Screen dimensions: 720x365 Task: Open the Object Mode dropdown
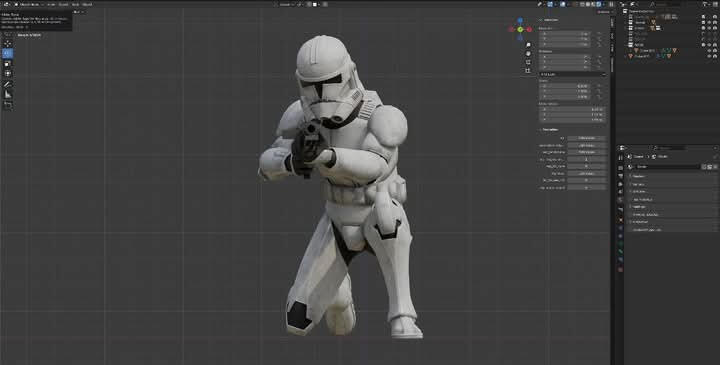(28, 5)
